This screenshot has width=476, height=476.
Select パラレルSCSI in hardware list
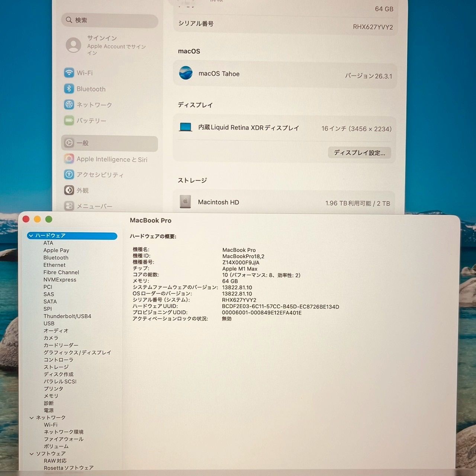(60, 382)
